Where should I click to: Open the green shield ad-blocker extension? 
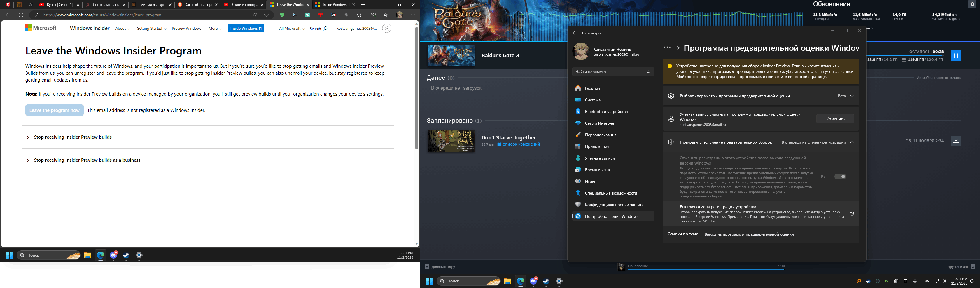click(282, 15)
